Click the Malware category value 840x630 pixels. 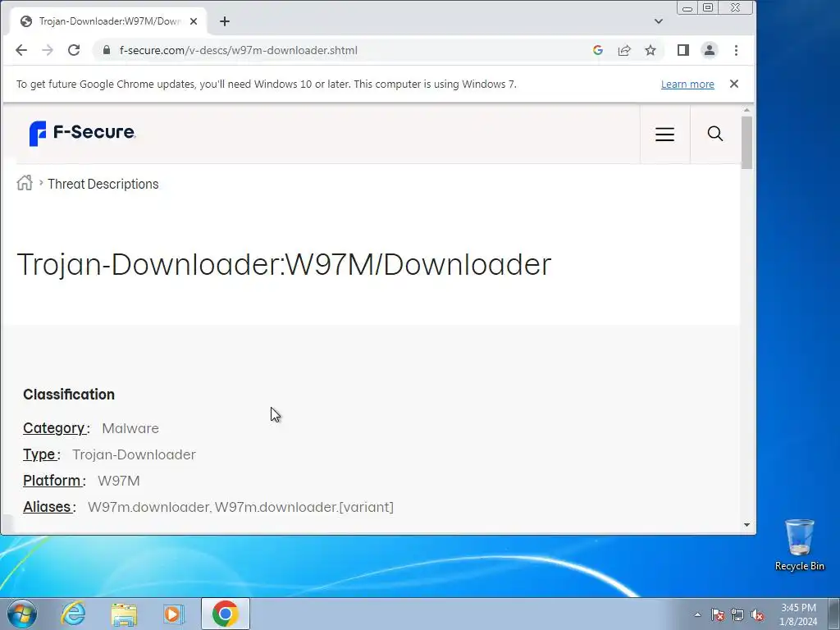click(x=130, y=428)
